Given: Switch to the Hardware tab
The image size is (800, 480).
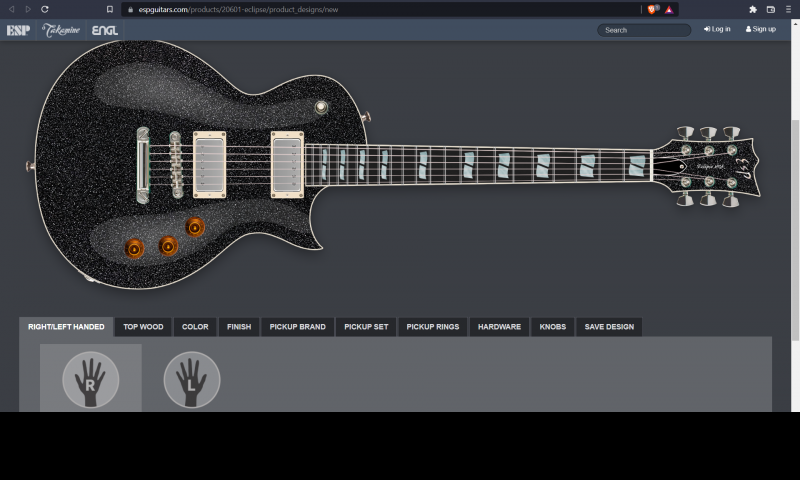Looking at the screenshot, I should click(x=499, y=327).
